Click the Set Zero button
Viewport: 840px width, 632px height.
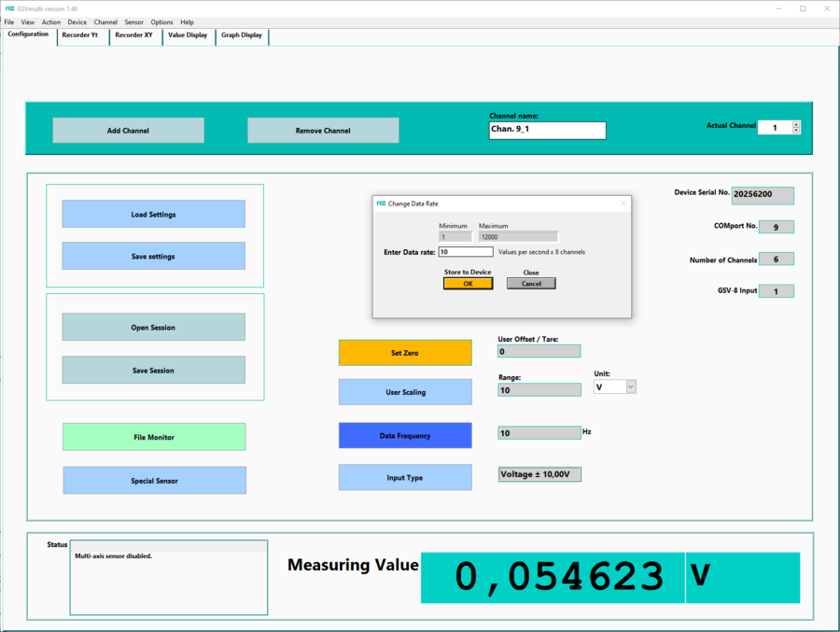pyautogui.click(x=405, y=353)
